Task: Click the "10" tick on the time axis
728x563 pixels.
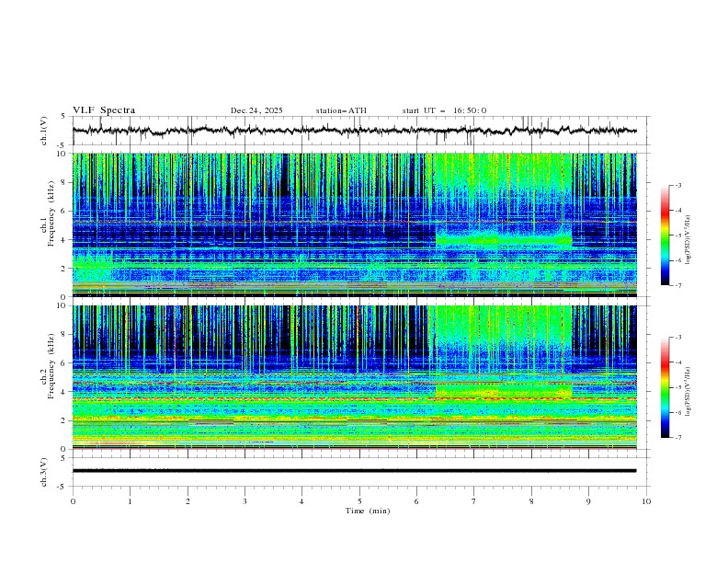Action: click(x=646, y=501)
